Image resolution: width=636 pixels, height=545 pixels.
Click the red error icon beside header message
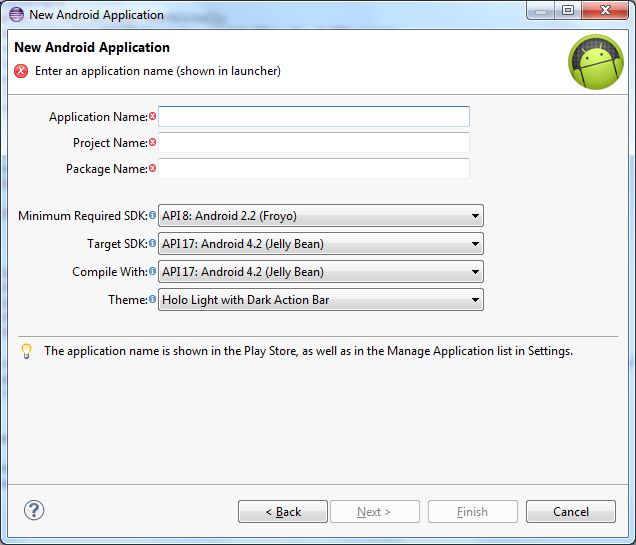click(21, 71)
